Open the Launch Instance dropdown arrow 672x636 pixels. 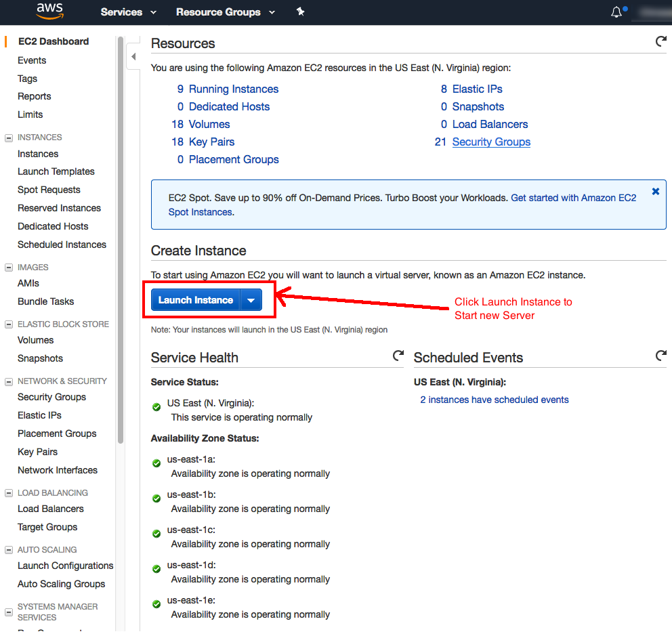pos(251,300)
